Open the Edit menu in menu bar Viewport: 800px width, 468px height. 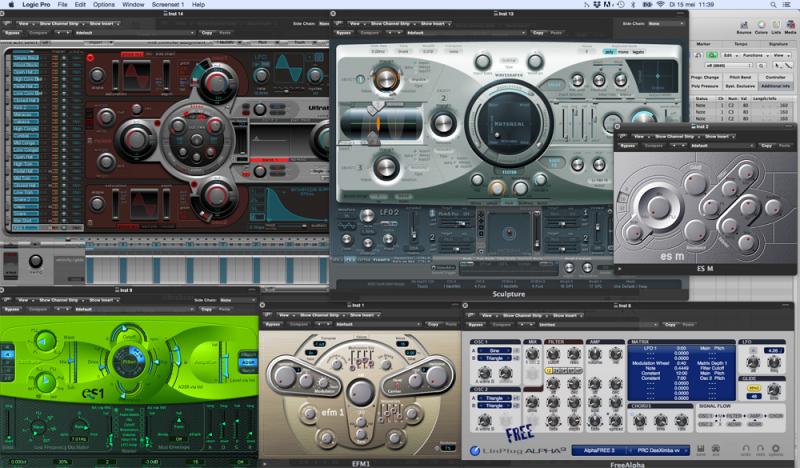[80, 5]
